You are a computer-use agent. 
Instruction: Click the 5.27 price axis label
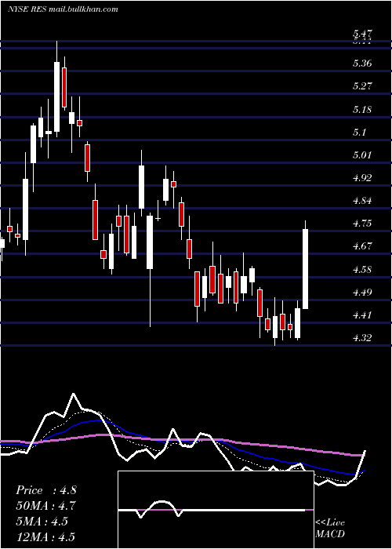point(362,86)
